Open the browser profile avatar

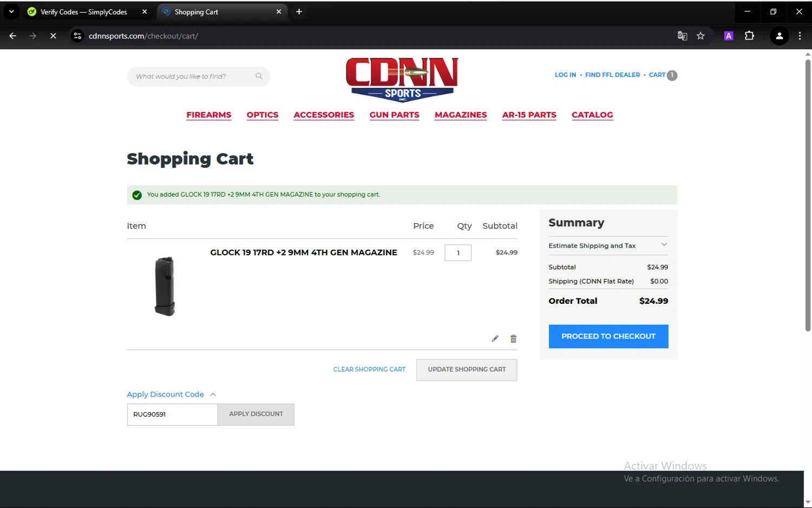[780, 36]
